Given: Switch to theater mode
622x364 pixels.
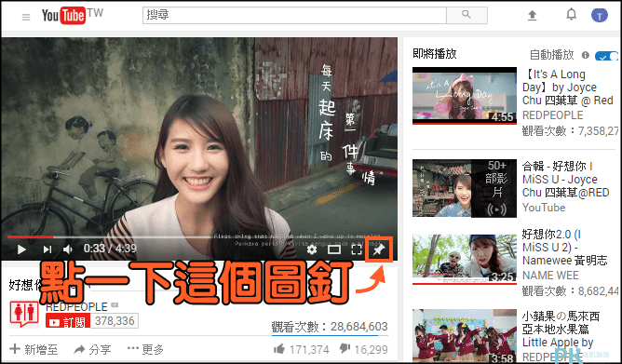Looking at the screenshot, I should tap(334, 249).
